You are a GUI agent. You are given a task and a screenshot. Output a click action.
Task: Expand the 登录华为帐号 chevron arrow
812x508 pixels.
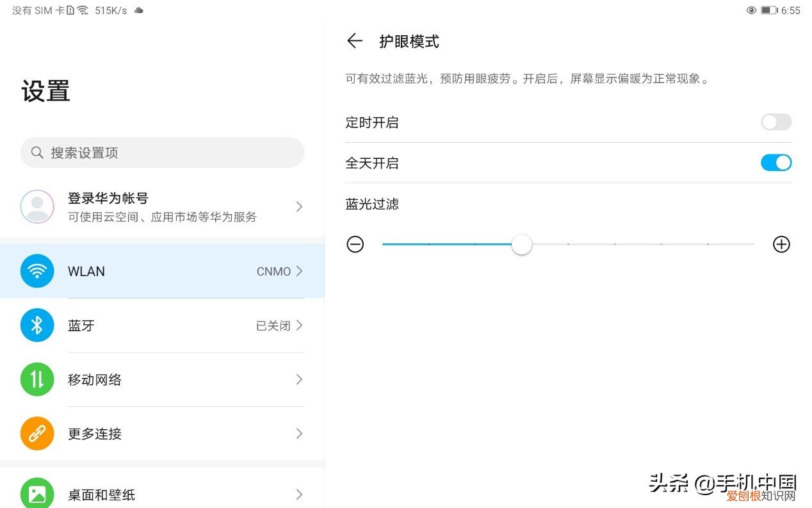(x=299, y=206)
